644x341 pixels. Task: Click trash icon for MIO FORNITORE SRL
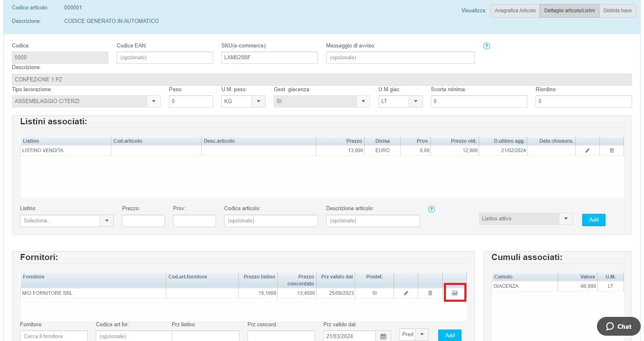(x=430, y=293)
